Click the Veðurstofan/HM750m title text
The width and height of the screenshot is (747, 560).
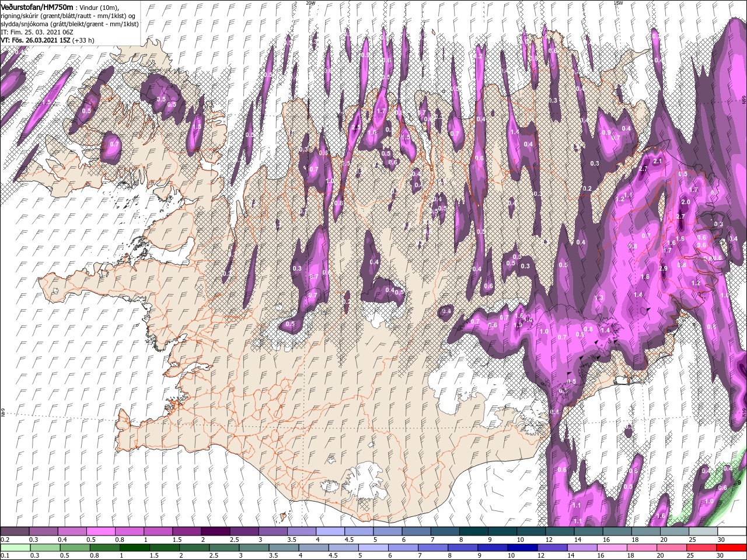coord(37,6)
